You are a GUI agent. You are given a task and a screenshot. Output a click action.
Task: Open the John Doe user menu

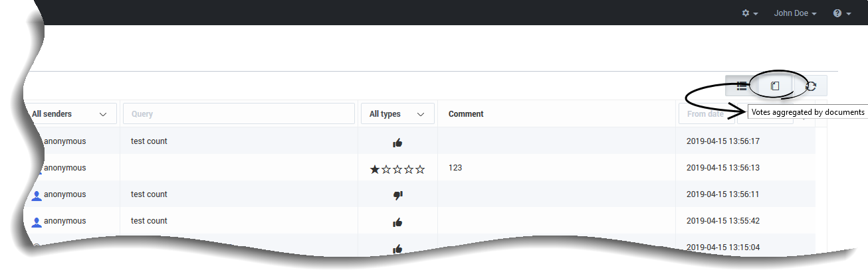795,13
